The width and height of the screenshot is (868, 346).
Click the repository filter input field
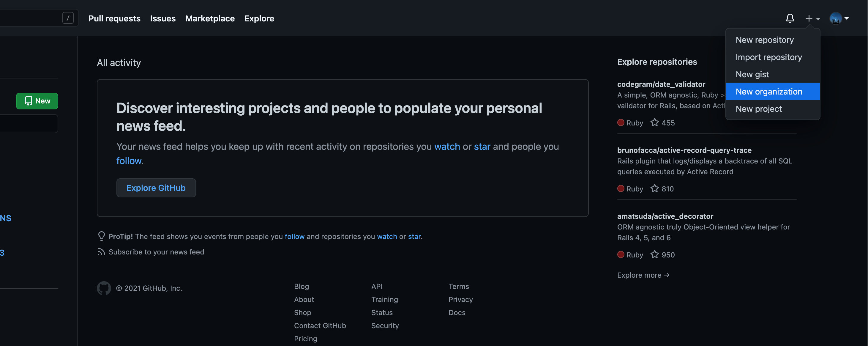[29, 124]
